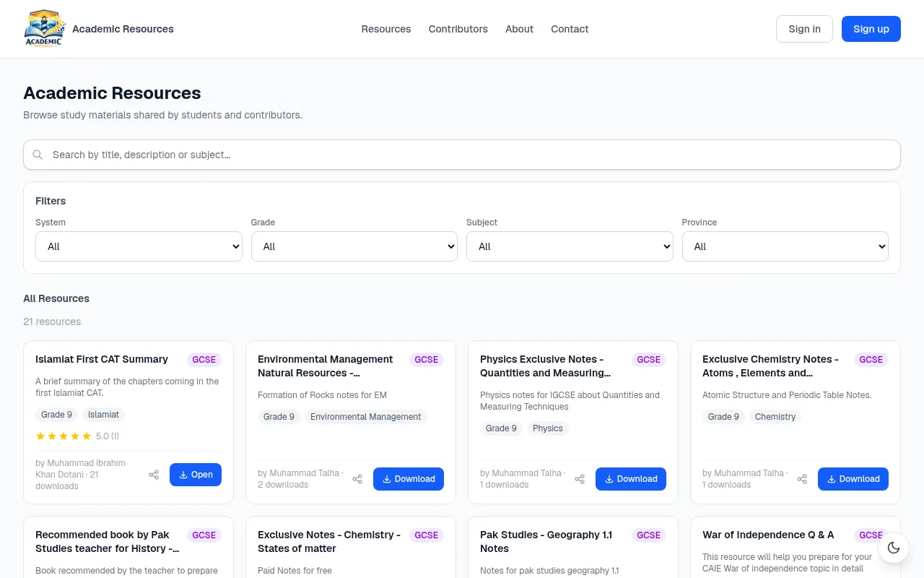Open the Pak Studies Geography 1.1 Notes title
This screenshot has height=578, width=924.
(x=546, y=542)
